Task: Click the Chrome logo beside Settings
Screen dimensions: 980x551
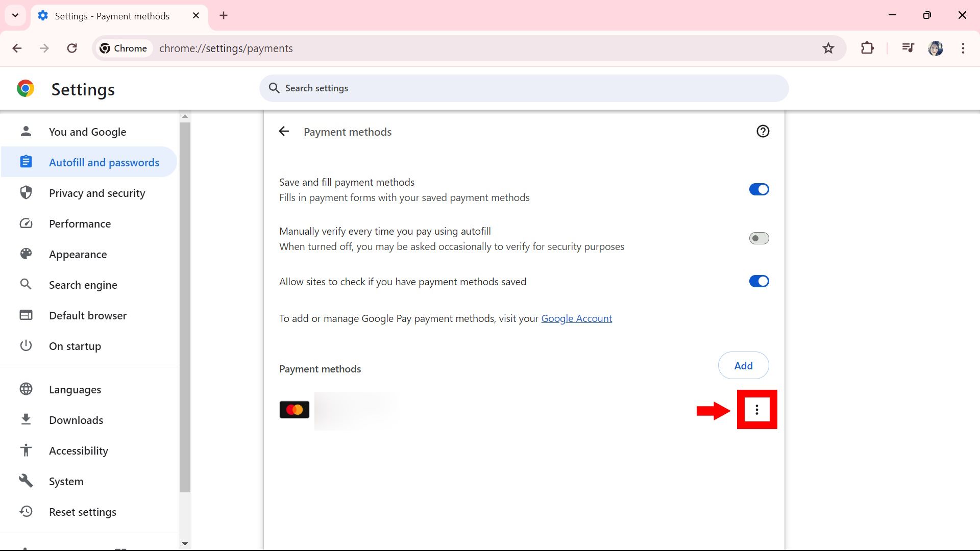Action: coord(26,89)
